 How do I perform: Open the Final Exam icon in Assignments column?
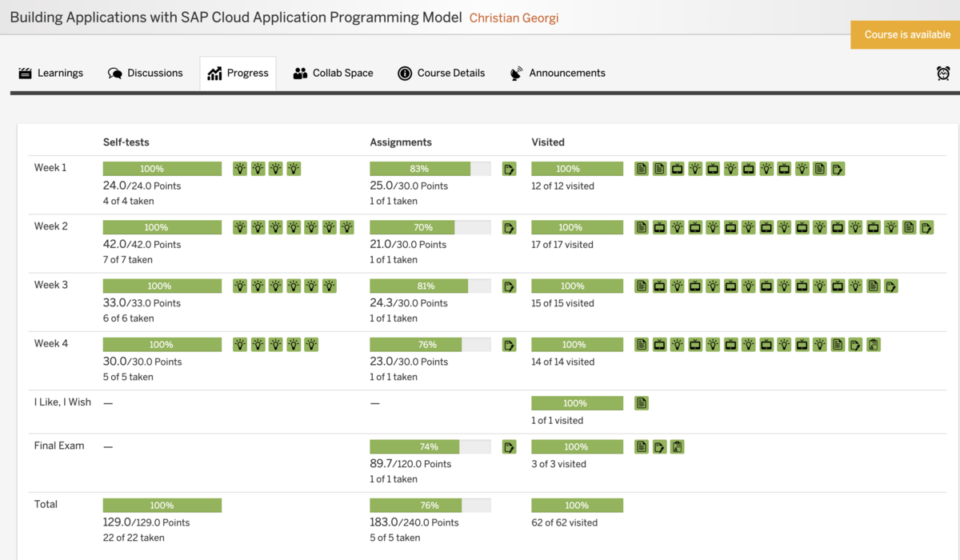point(509,447)
